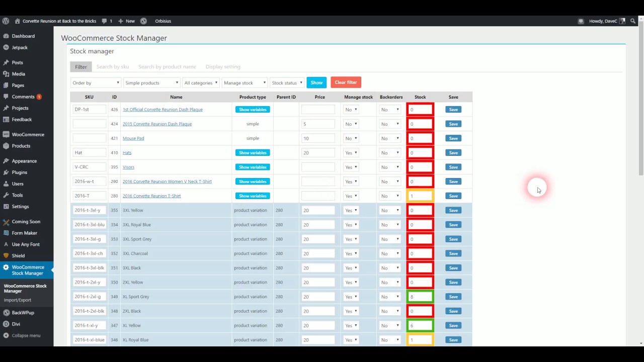Screen dimensions: 644x362
Task: Open WooCommerce in the sidebar
Action: 28,135
